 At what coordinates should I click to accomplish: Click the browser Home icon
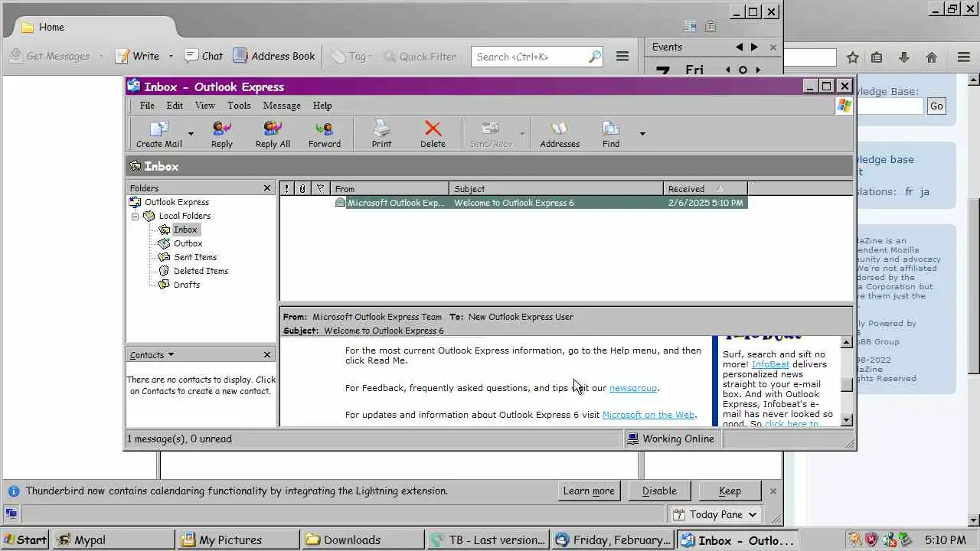coord(932,57)
